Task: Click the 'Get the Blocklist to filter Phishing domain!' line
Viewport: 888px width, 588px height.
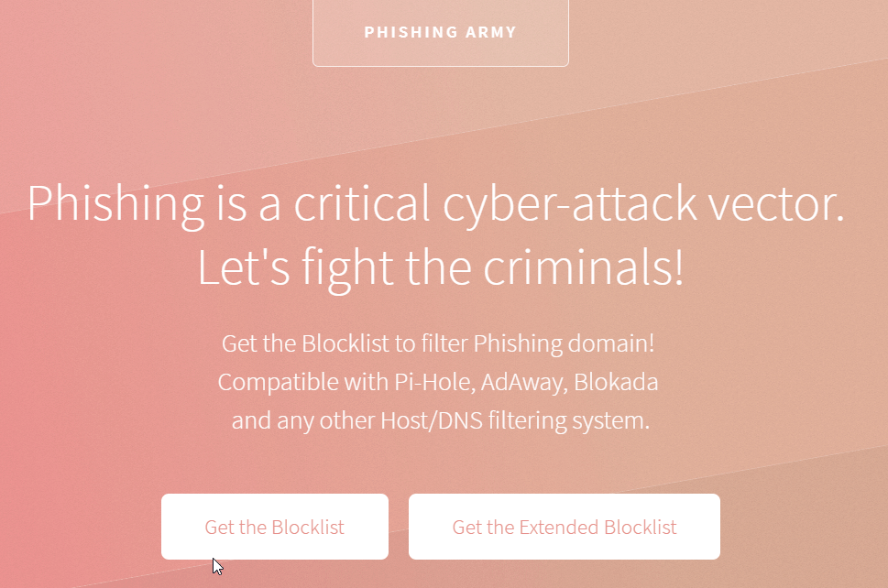Action: coord(438,344)
